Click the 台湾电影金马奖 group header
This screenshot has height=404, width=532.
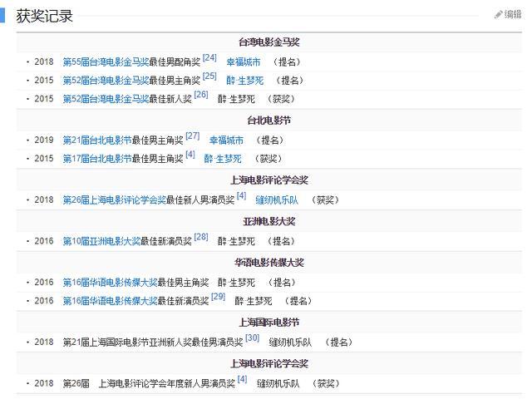click(269, 42)
